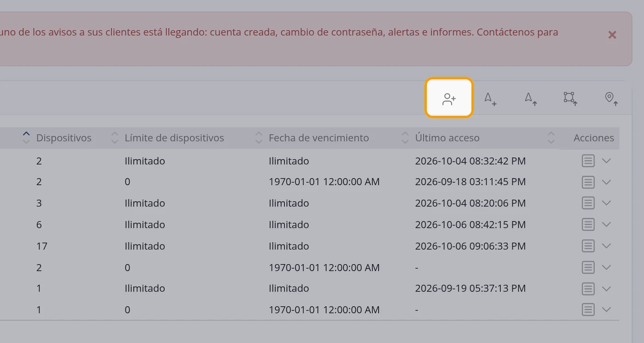Expand actions chevron for 2026-10-06 09:06:33 PM row
The image size is (644, 343).
tap(606, 246)
